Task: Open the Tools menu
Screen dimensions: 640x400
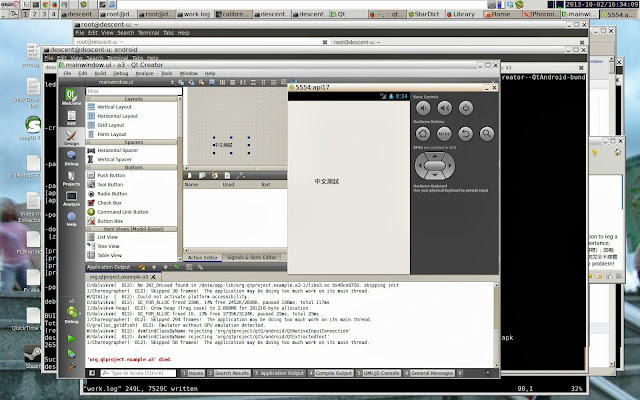Action: pos(167,73)
